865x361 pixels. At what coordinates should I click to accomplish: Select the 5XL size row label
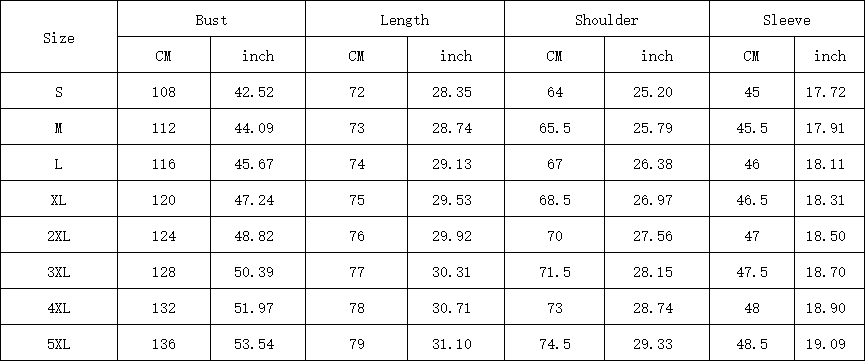tap(58, 344)
